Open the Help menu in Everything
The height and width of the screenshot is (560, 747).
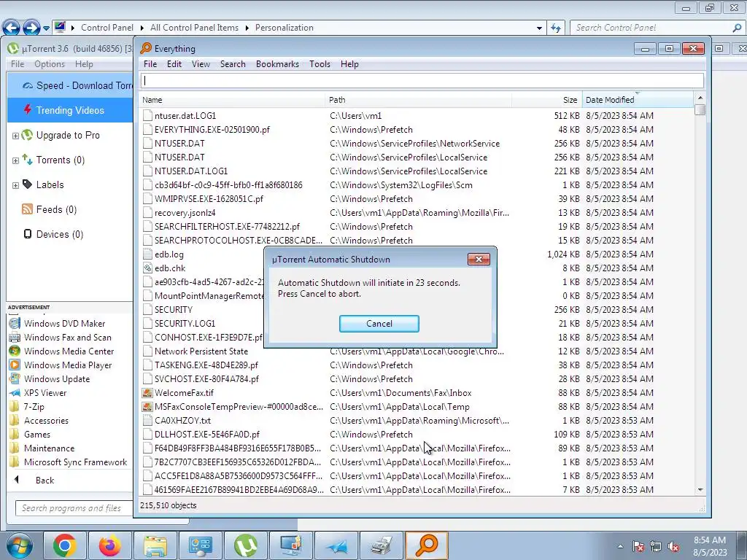(x=349, y=64)
